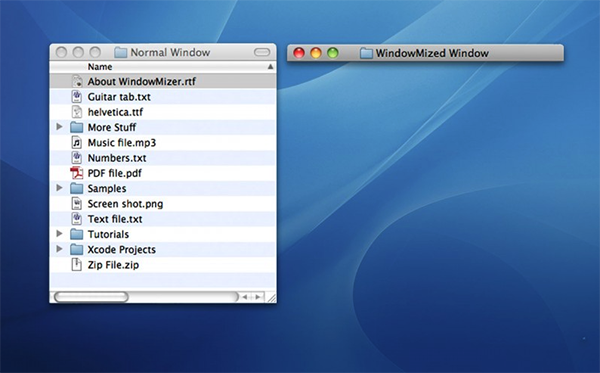Select the Zip File.zip archive icon
Viewport: 600px width, 373px height.
[77, 265]
